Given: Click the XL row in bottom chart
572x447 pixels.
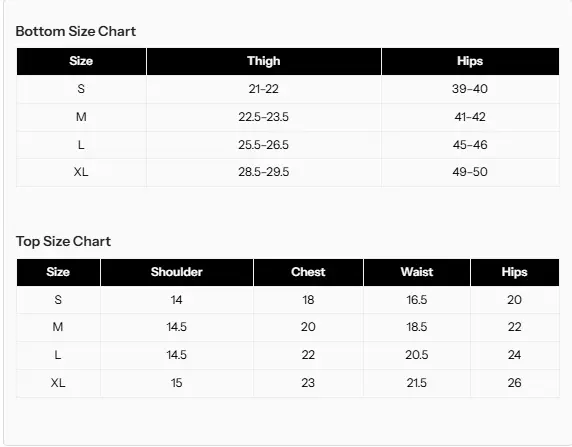Looking at the screenshot, I should [288, 172].
